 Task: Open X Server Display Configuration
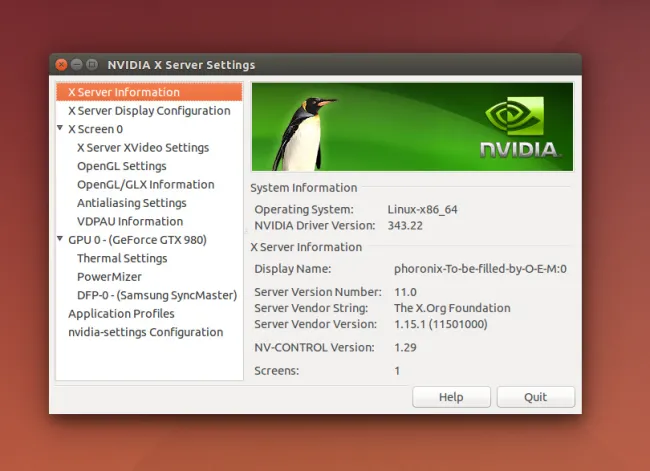pyautogui.click(x=149, y=111)
